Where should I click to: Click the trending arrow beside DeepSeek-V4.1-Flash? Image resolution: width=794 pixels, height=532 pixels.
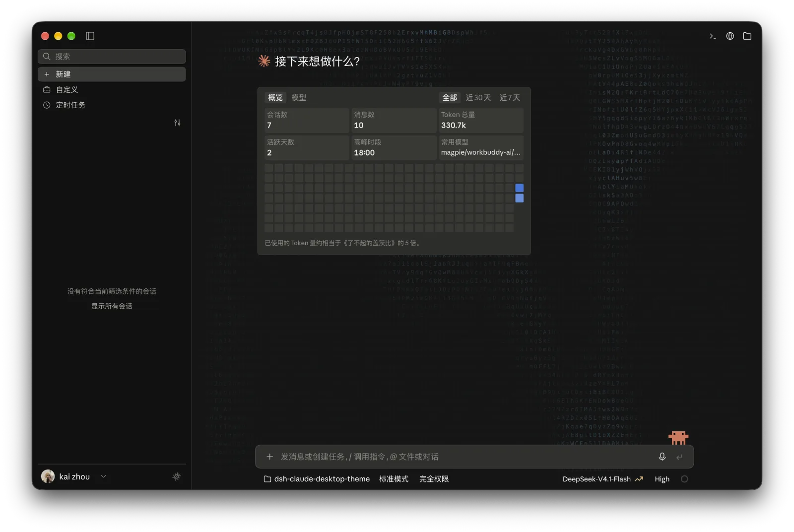click(x=639, y=479)
